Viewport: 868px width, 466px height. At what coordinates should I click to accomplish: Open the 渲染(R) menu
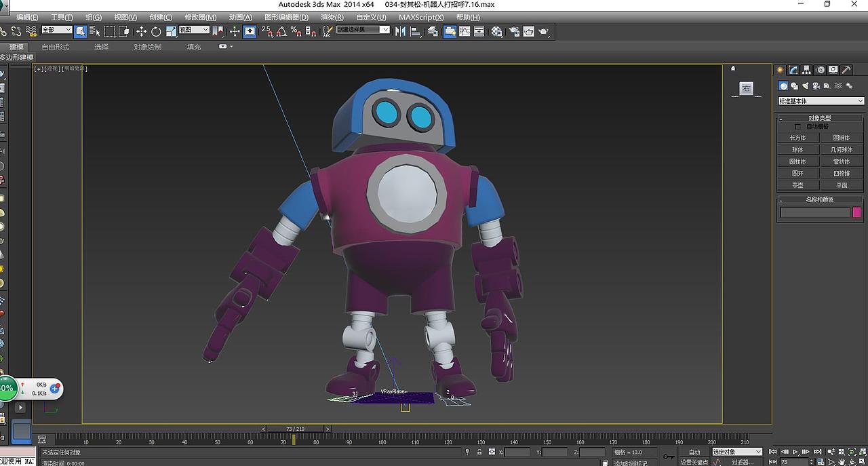(x=332, y=17)
